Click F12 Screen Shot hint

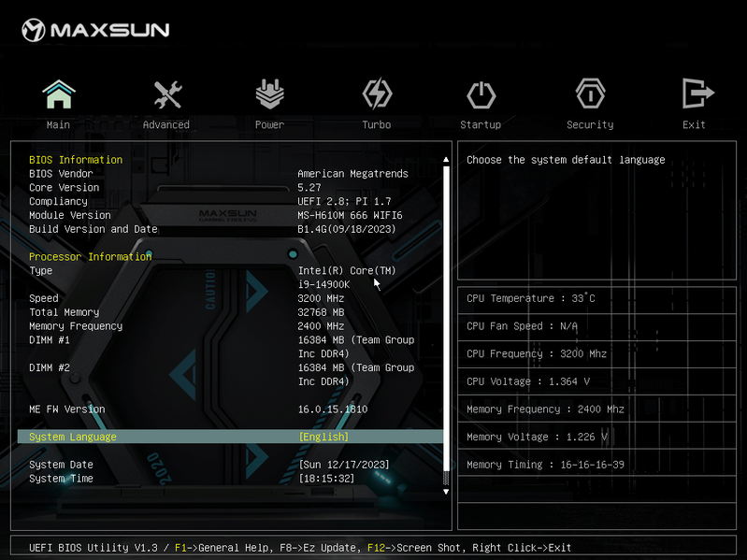[x=414, y=548]
